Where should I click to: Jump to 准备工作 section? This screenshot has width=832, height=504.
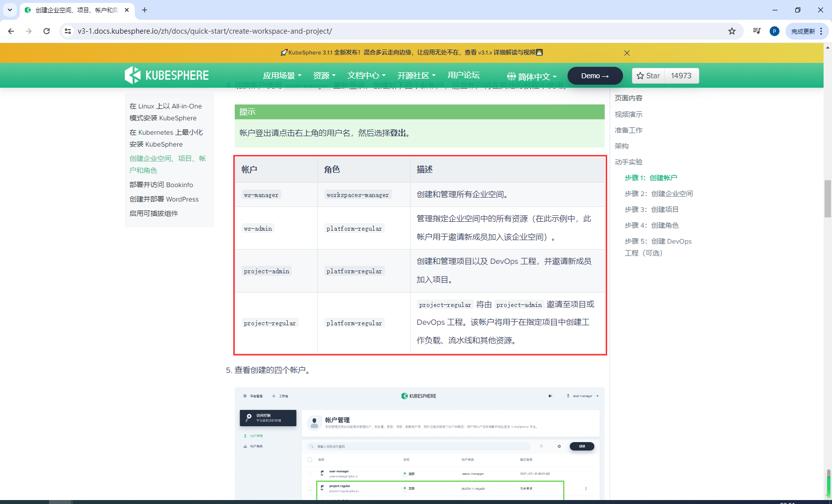click(628, 130)
